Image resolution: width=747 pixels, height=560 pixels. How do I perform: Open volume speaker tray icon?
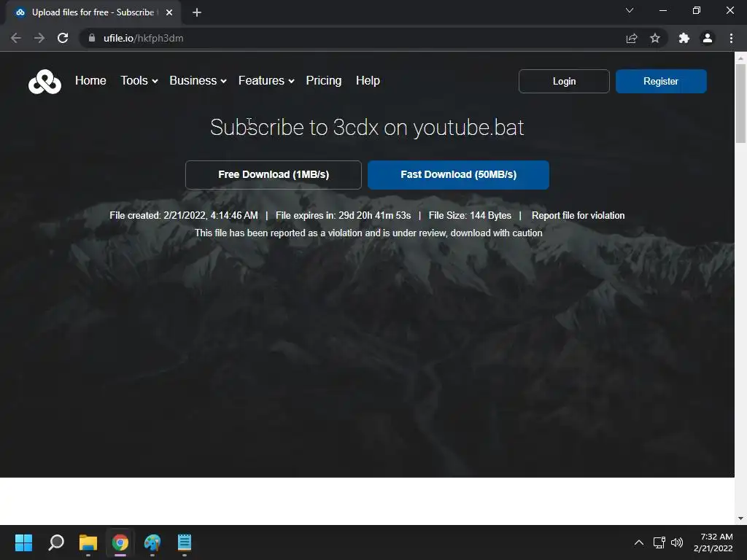677,542
